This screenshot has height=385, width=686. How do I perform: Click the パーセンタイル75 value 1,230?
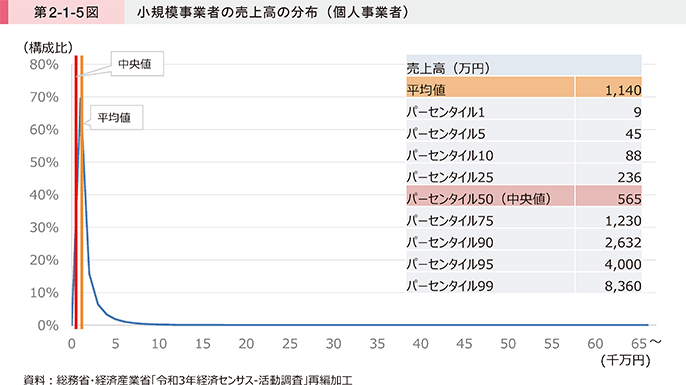623,221
